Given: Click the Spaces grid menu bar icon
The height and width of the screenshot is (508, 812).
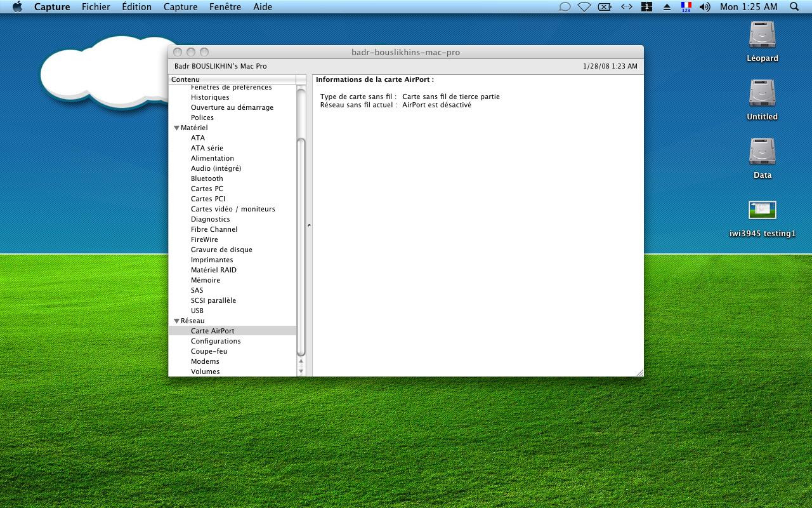Looking at the screenshot, I should [647, 7].
